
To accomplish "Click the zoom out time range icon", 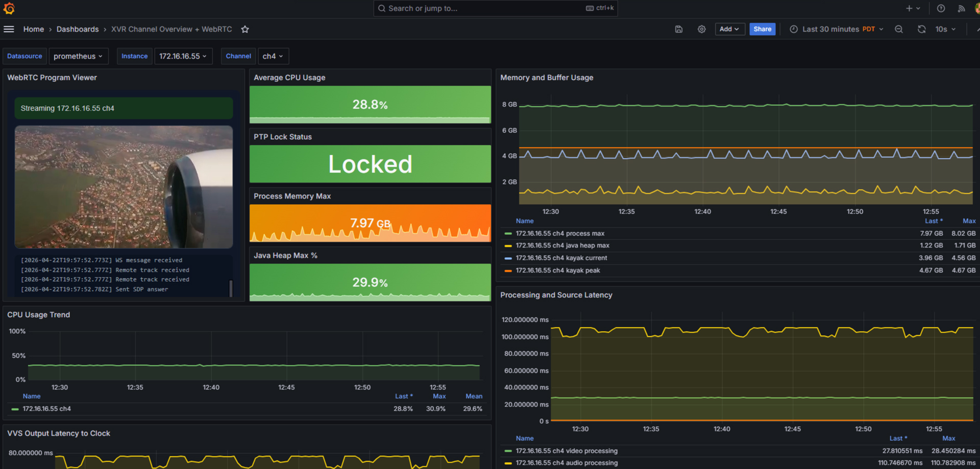I will [899, 29].
